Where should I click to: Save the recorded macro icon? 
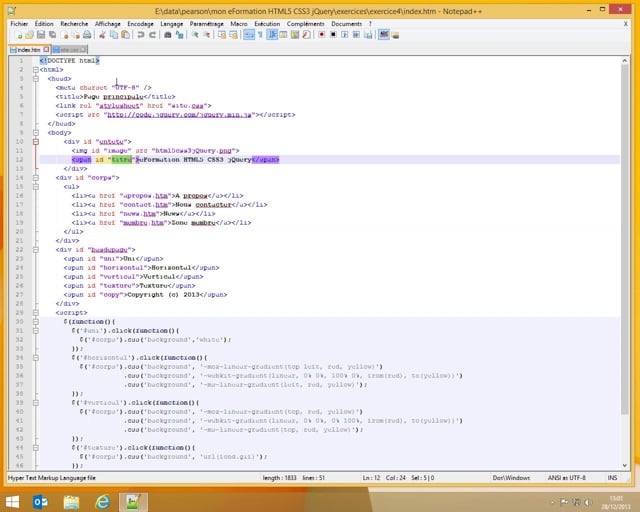point(368,35)
